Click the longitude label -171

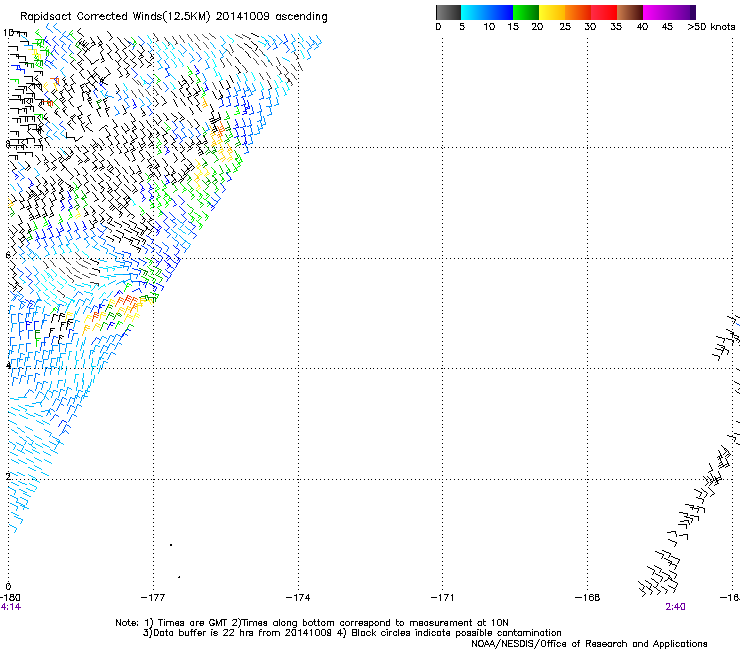point(442,598)
